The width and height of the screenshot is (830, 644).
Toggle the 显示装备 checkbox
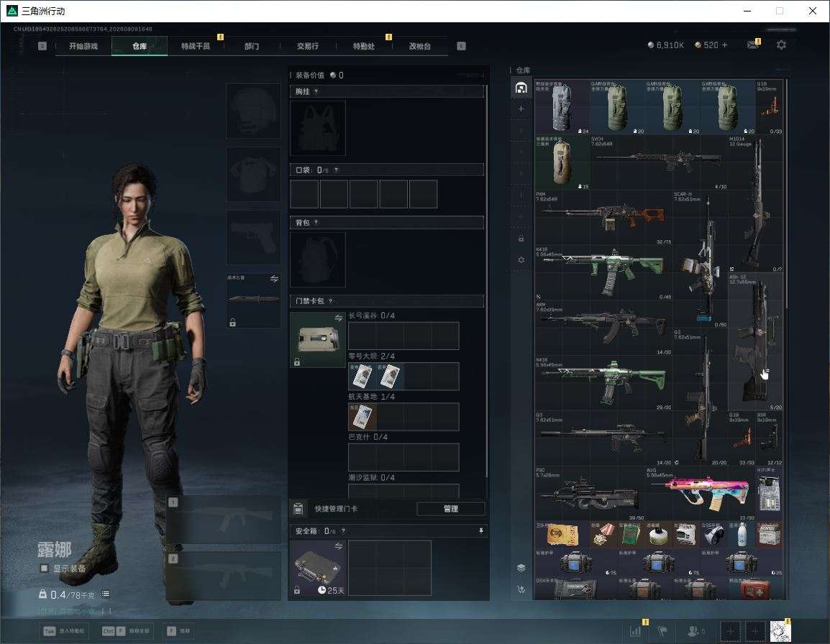[45, 569]
